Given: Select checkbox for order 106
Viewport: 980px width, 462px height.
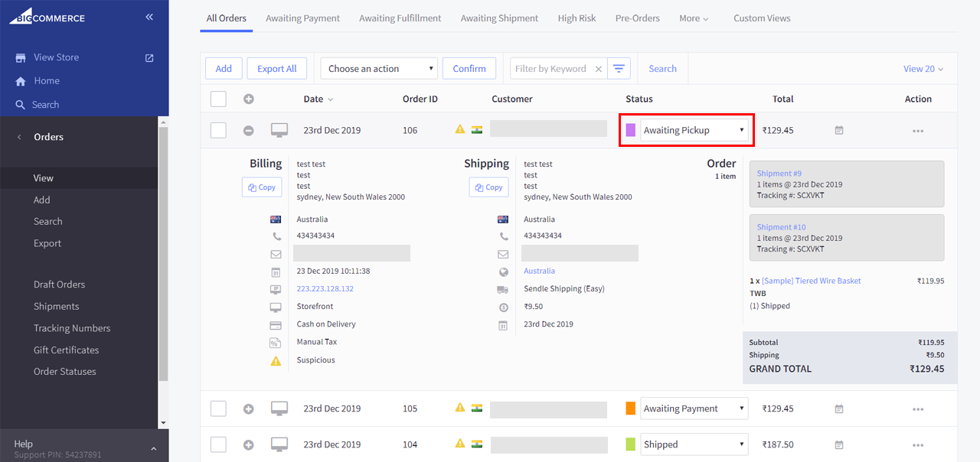Looking at the screenshot, I should point(218,130).
